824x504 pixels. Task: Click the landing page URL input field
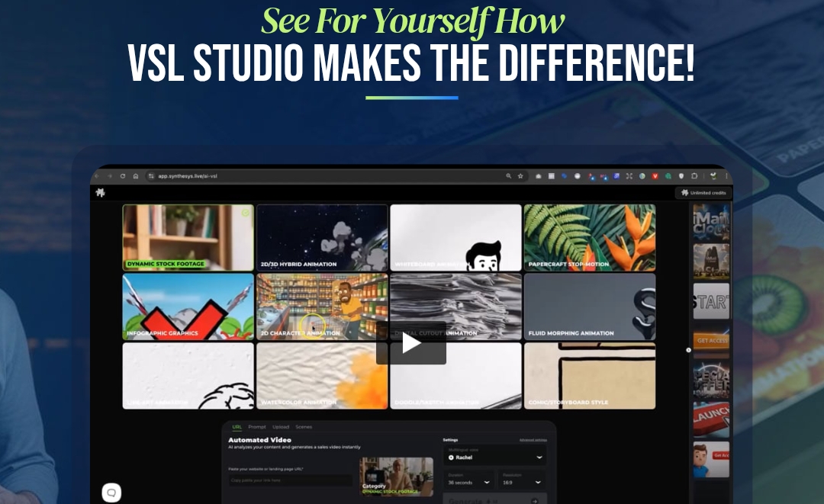click(x=291, y=481)
